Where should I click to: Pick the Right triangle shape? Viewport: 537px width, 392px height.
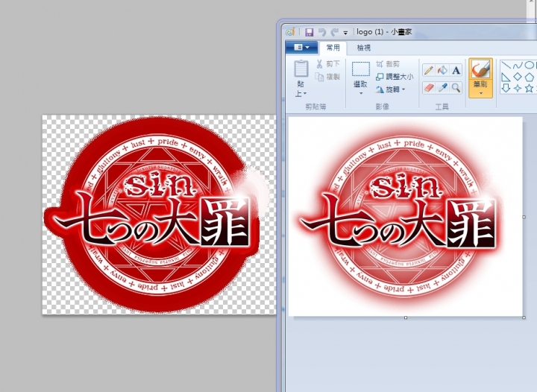(x=506, y=77)
